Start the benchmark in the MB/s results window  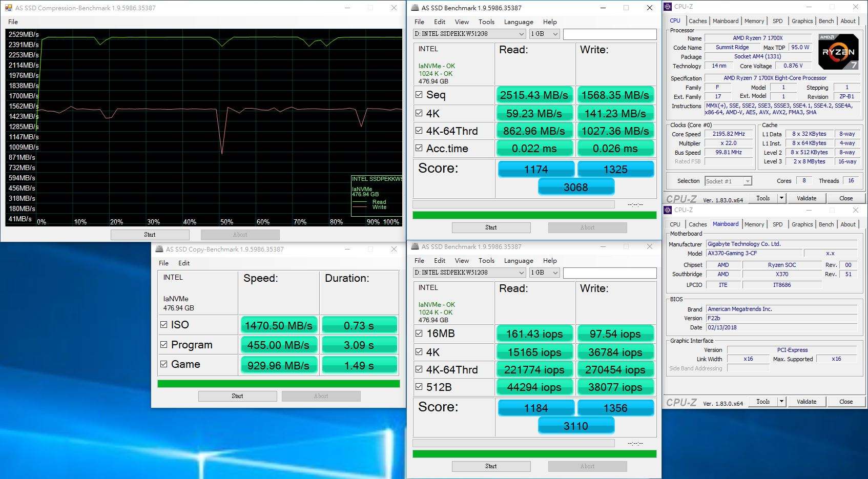point(491,227)
